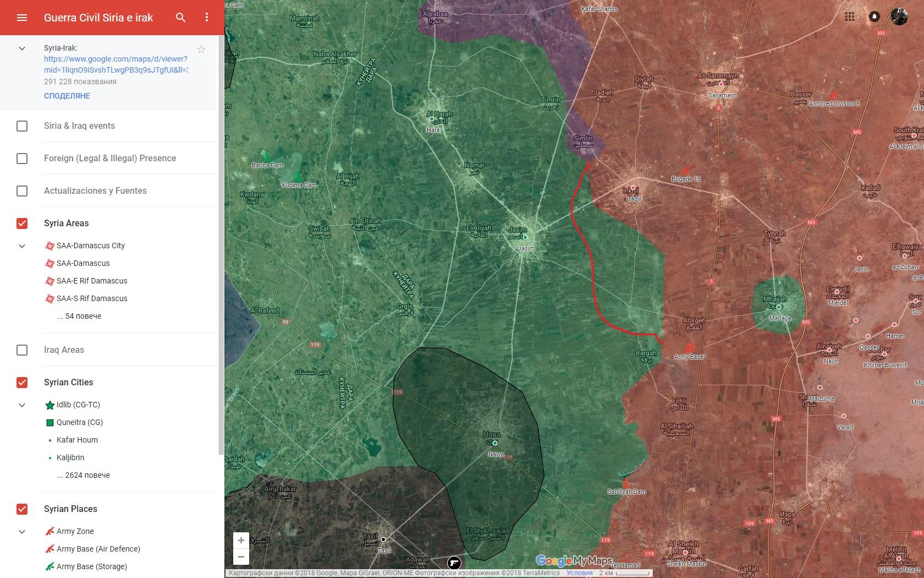Toggle the Iraq Areas layer checkbox

(x=22, y=350)
